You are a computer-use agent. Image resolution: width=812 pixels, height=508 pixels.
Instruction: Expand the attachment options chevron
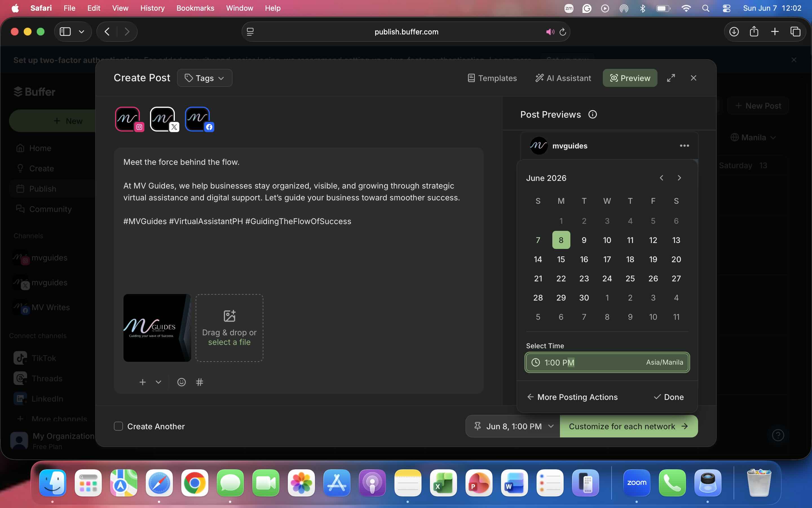pyautogui.click(x=158, y=382)
